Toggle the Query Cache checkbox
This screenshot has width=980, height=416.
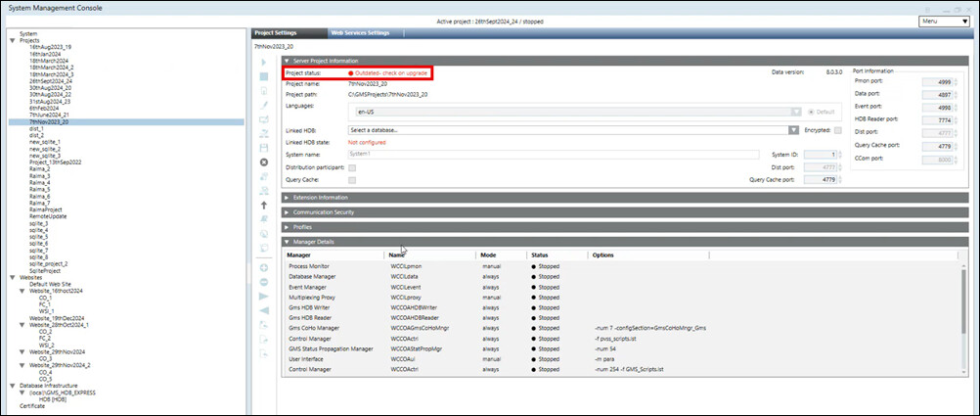(x=352, y=180)
